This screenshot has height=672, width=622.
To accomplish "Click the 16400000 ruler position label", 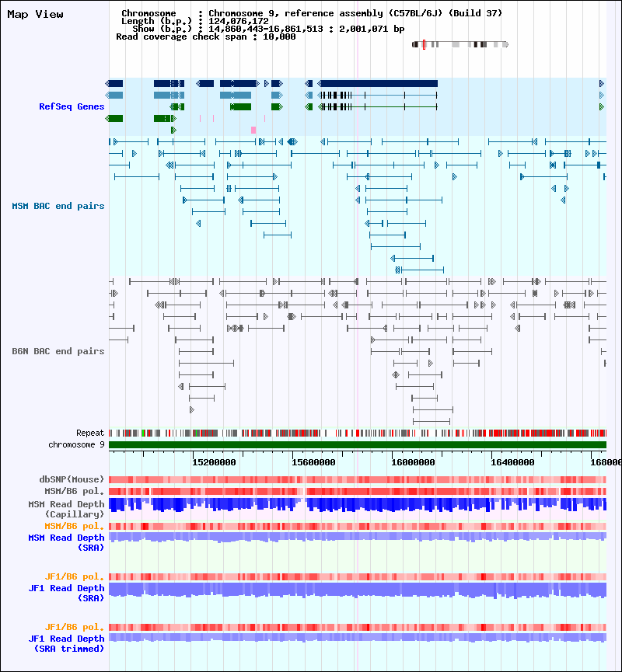I will 512,462.
